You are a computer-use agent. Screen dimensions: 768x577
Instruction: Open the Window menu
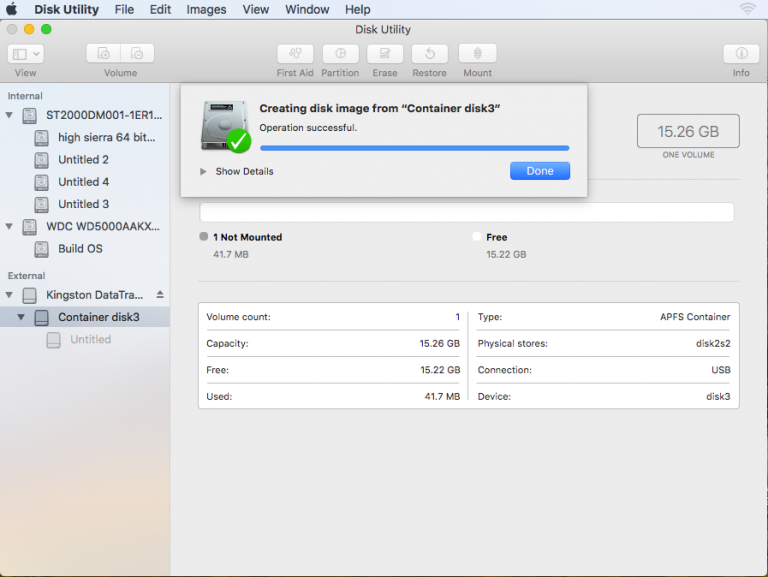pos(307,9)
